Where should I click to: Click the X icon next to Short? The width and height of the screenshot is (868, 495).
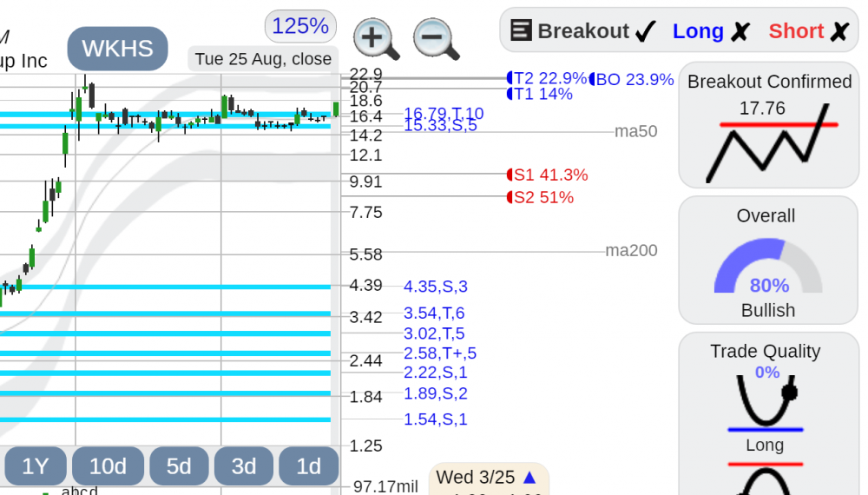(839, 31)
